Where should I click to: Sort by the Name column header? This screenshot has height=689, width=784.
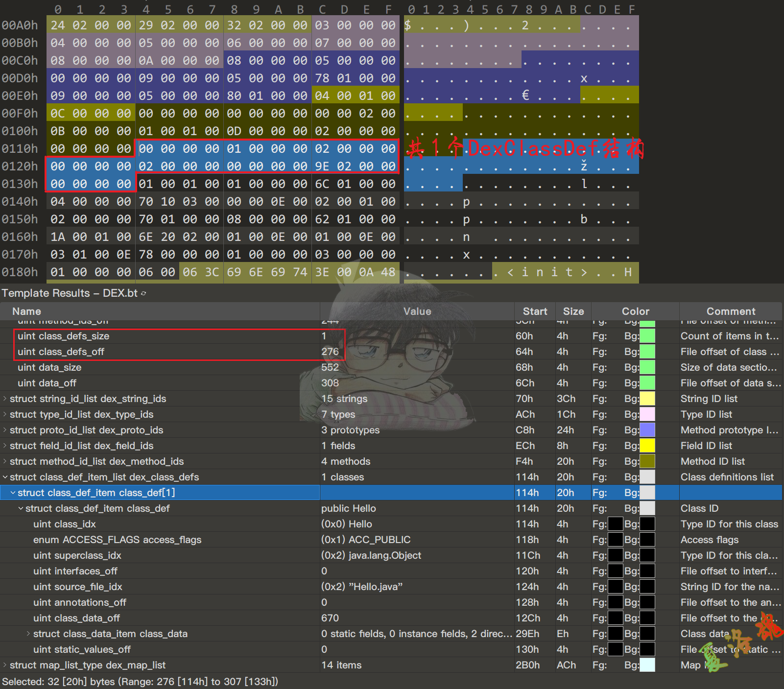(26, 311)
